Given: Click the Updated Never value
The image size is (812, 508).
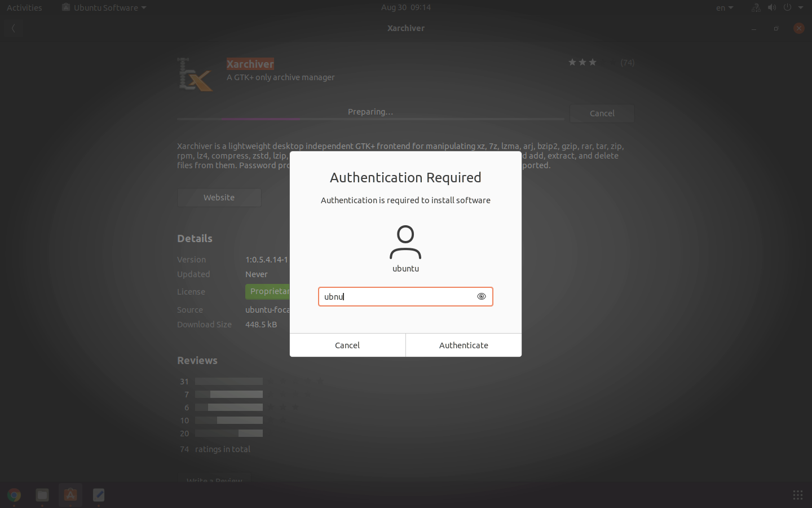Looking at the screenshot, I should click(x=257, y=274).
